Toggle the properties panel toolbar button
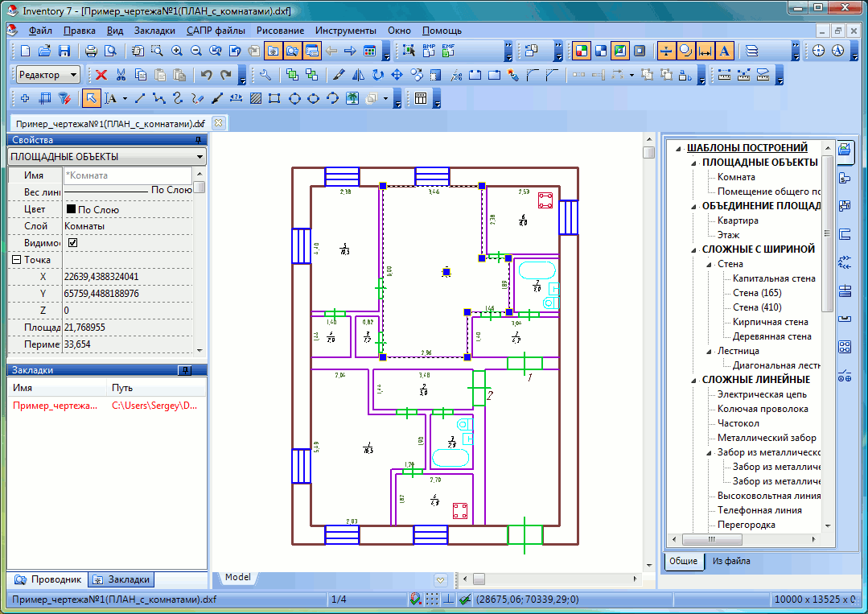Viewport: 868px width, 614px height. pyautogui.click(x=311, y=51)
